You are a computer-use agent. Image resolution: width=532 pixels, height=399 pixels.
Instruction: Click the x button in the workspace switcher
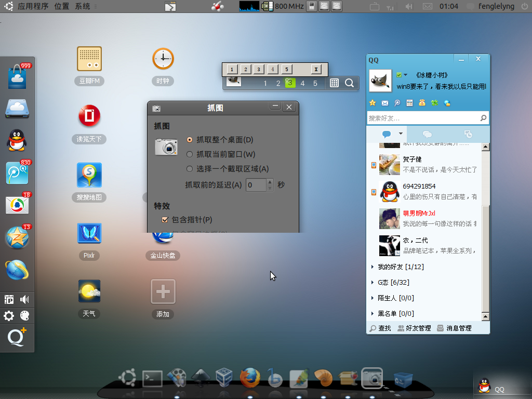coord(316,70)
